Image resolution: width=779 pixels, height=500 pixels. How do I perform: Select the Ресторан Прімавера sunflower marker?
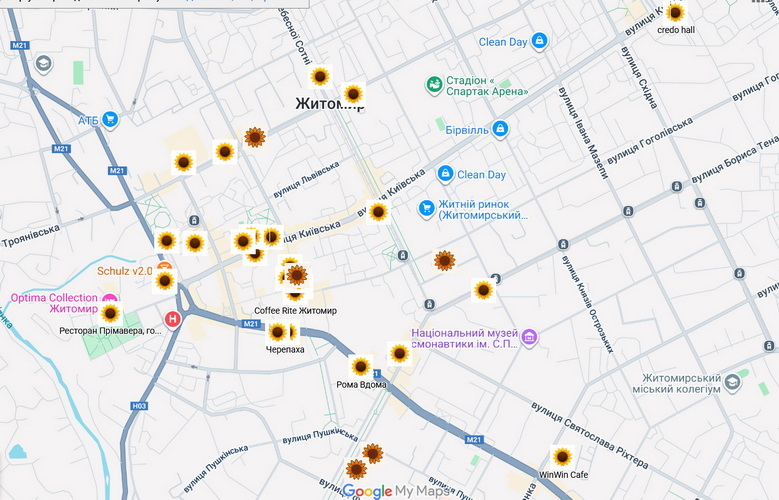tap(110, 313)
